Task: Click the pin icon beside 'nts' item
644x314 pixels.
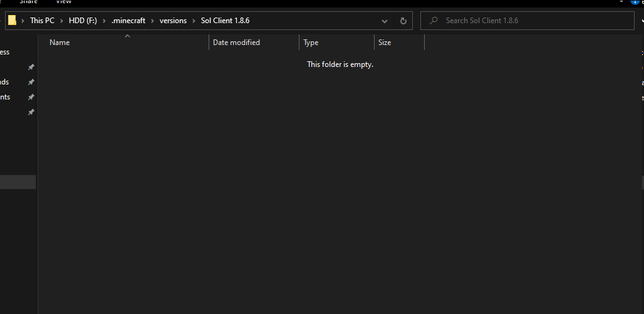Action: pyautogui.click(x=31, y=97)
